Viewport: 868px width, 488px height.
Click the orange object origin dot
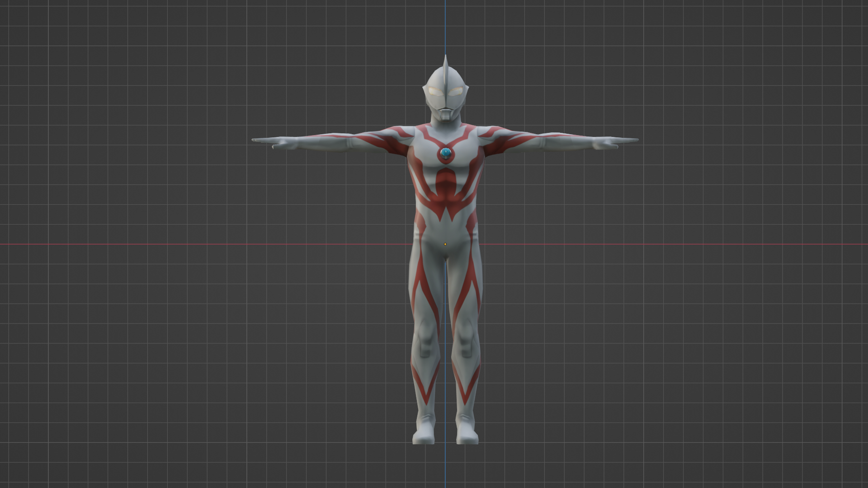click(446, 244)
